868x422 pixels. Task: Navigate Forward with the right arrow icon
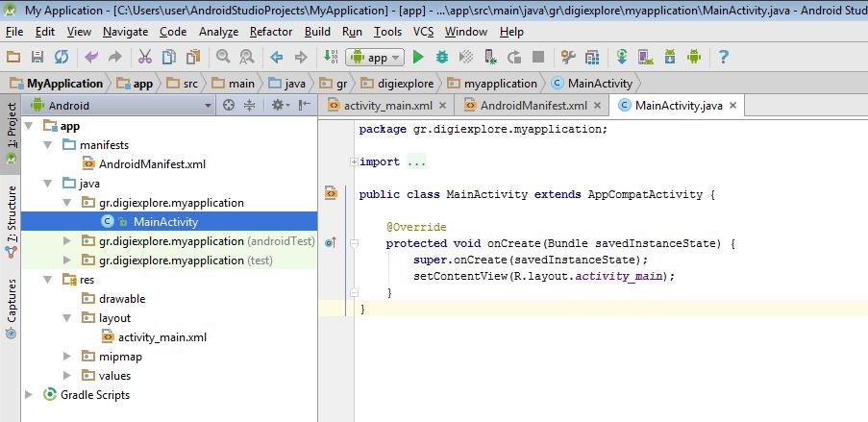click(301, 57)
